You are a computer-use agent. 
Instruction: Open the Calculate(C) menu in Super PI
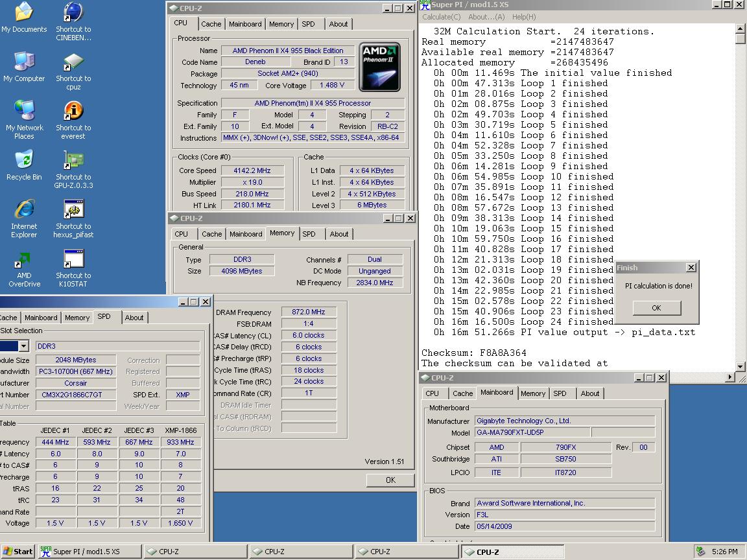441,17
